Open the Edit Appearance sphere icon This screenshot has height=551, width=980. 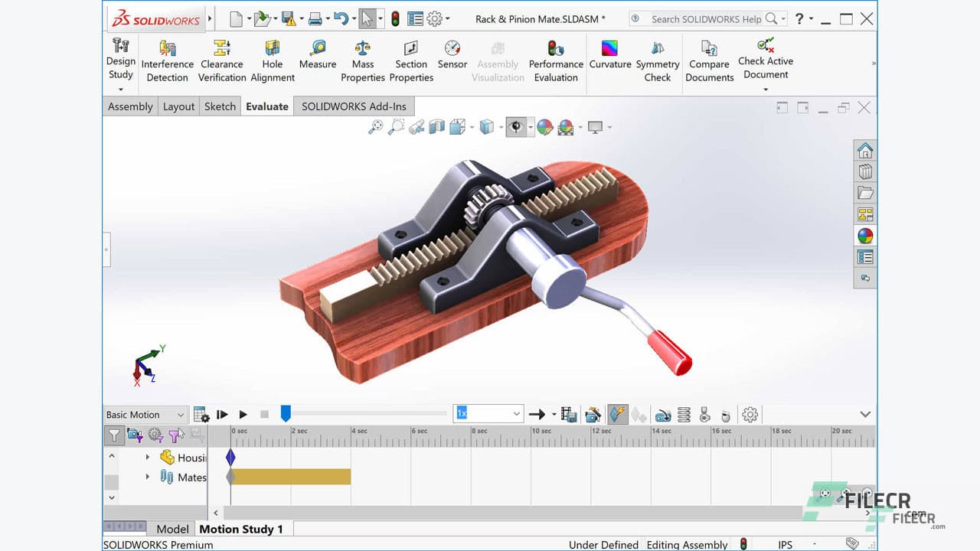(x=545, y=127)
